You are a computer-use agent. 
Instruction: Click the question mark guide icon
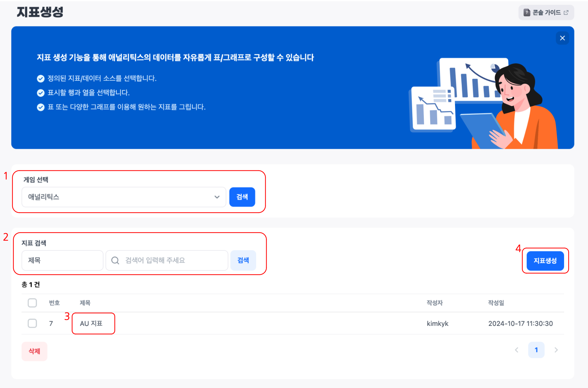click(x=527, y=12)
